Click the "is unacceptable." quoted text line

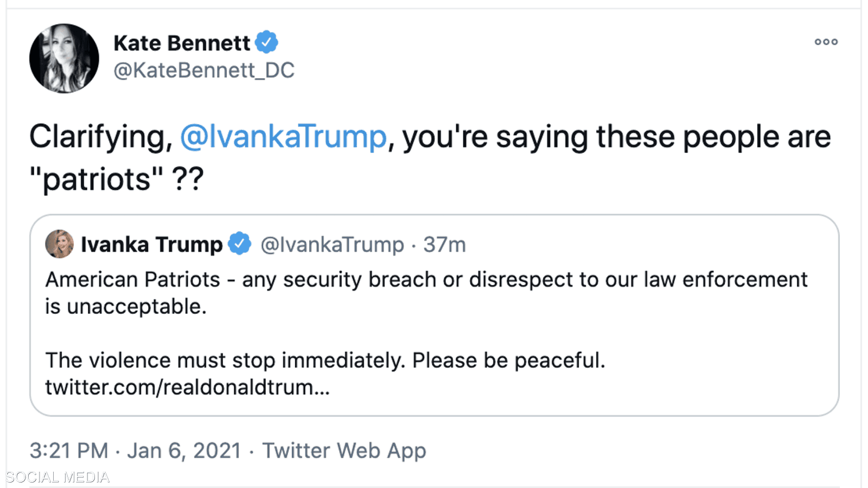(x=126, y=307)
